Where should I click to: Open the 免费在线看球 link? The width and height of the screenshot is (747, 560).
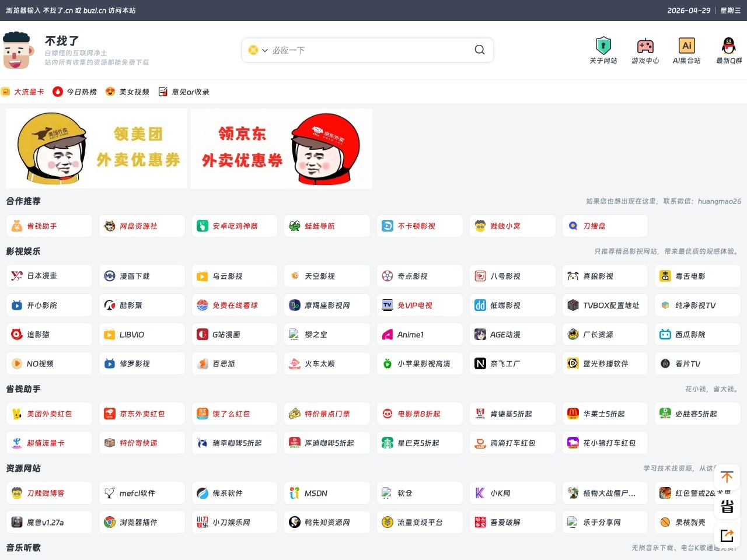[x=235, y=306]
